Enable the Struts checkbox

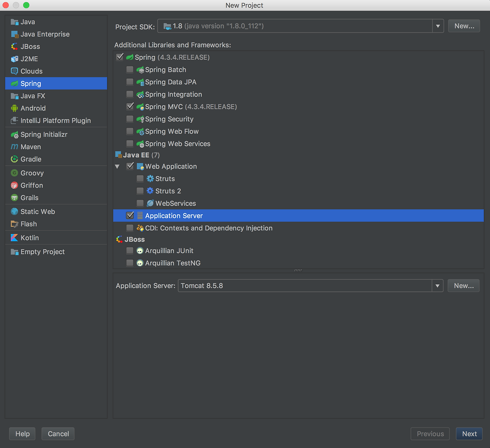140,179
